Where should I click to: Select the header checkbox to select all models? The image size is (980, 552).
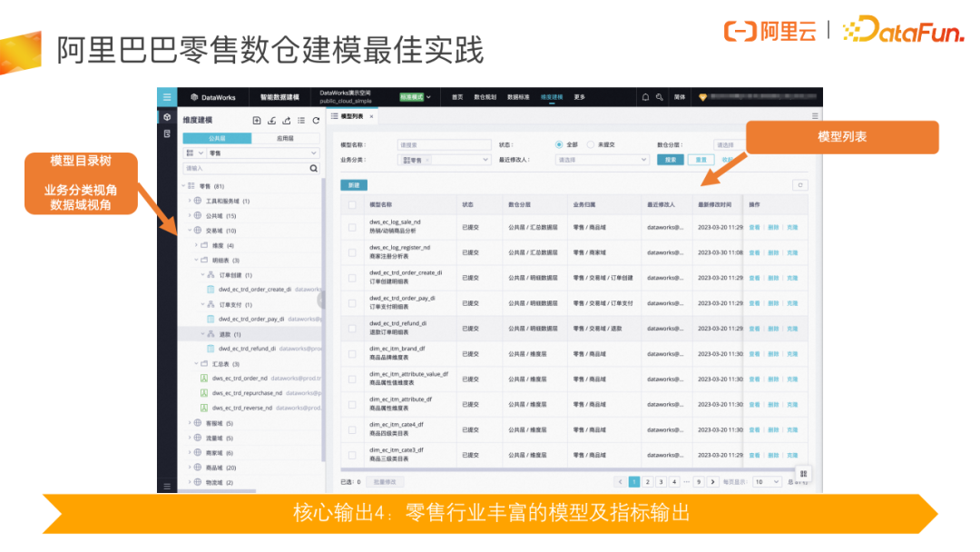click(x=352, y=204)
